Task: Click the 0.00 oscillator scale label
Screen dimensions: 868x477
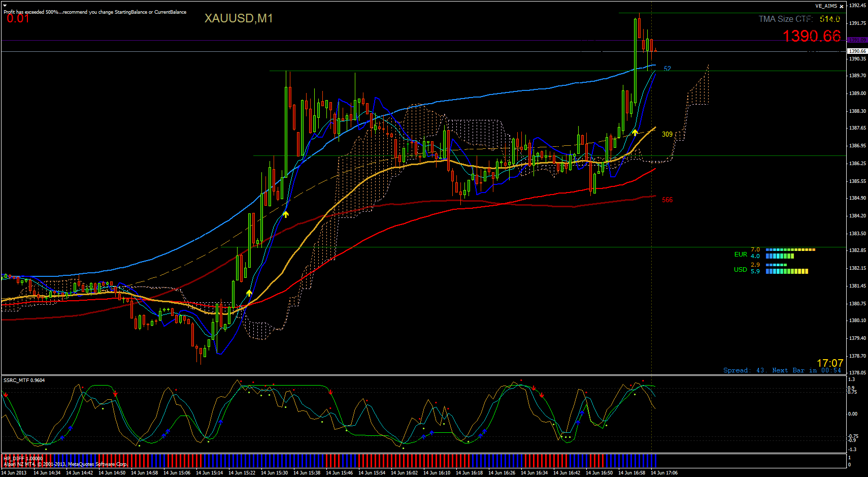Action: coord(853,414)
